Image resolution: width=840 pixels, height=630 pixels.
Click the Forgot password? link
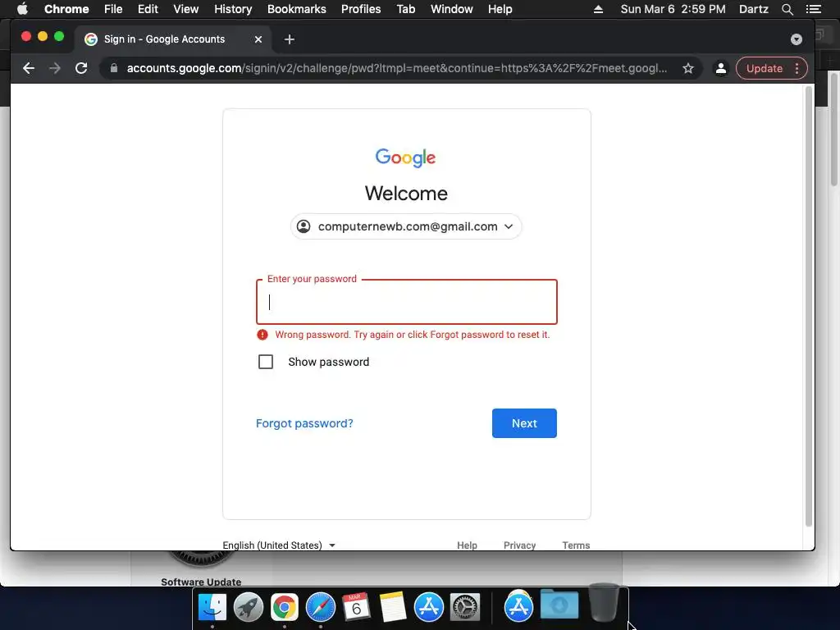[304, 423]
